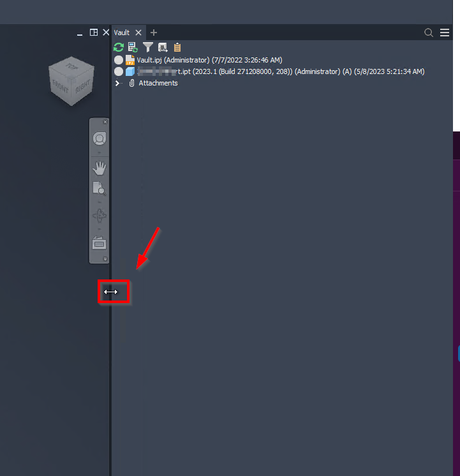Click the orange clipboard icon
Screen dimensions: 460x476
[177, 47]
